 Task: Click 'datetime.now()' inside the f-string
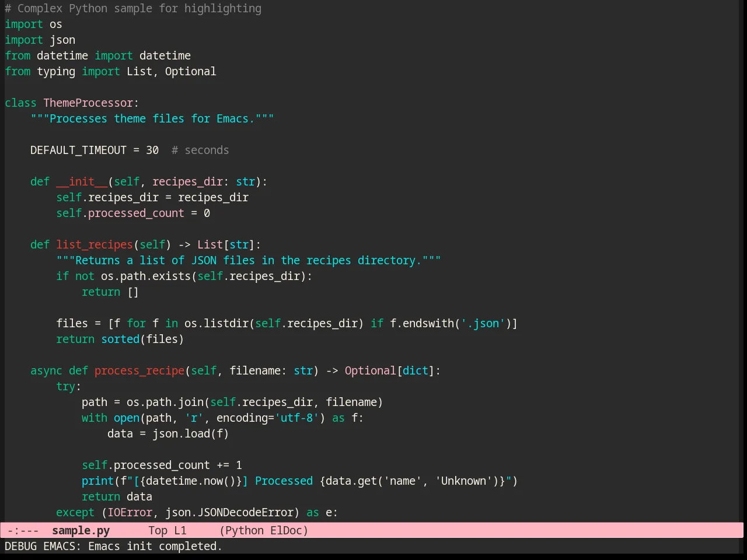pos(191,481)
